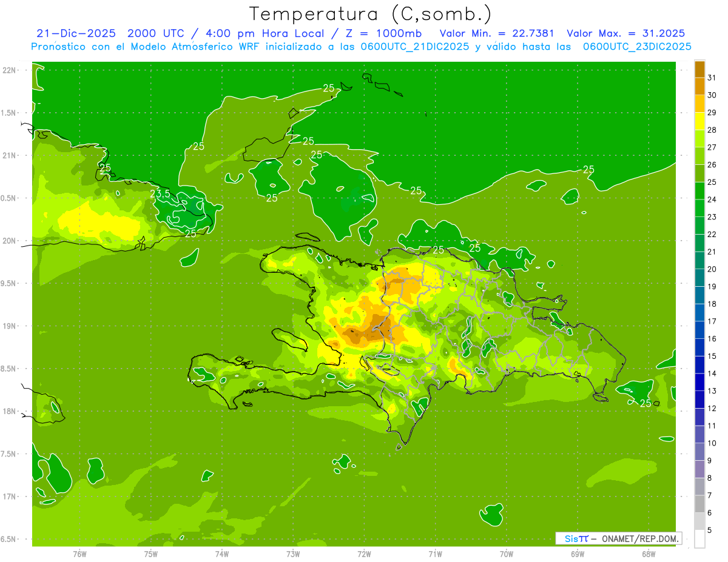Pick the gray swatch between 6 and 7
The height and width of the screenshot is (562, 728).
pyautogui.click(x=699, y=504)
